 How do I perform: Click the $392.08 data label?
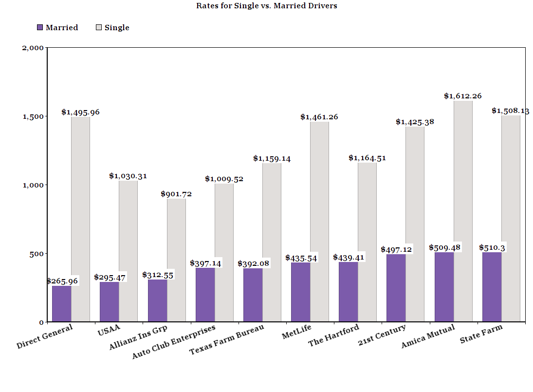(253, 264)
